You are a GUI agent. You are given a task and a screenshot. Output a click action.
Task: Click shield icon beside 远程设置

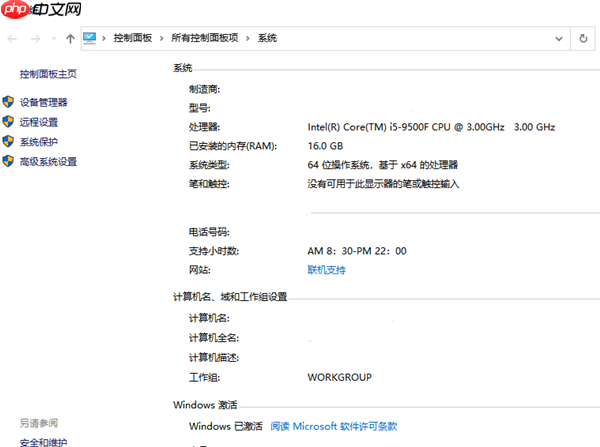pyautogui.click(x=8, y=122)
